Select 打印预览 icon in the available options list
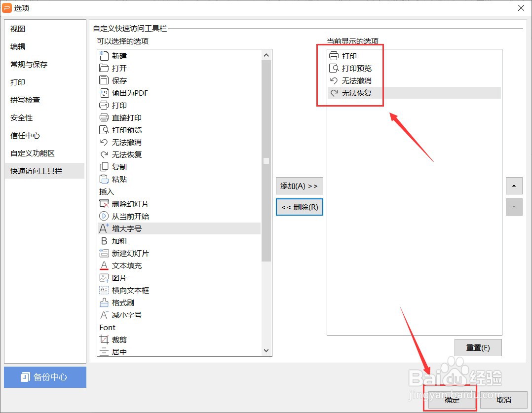 tap(104, 130)
